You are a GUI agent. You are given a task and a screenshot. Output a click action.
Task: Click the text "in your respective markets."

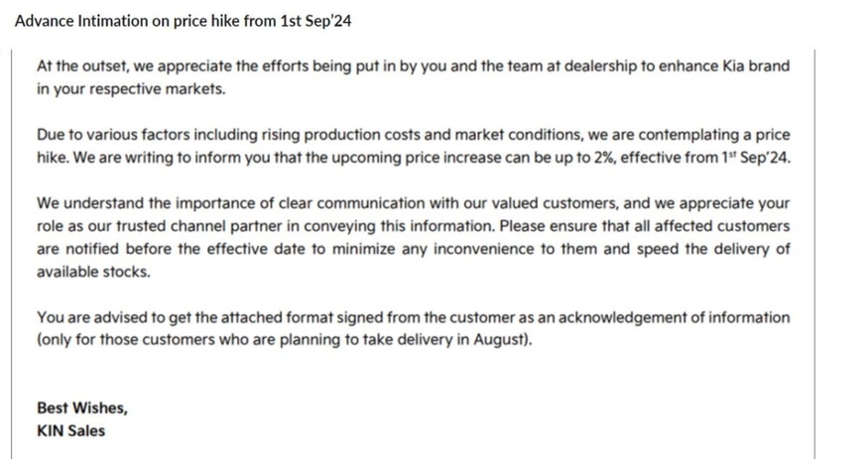pos(131,89)
